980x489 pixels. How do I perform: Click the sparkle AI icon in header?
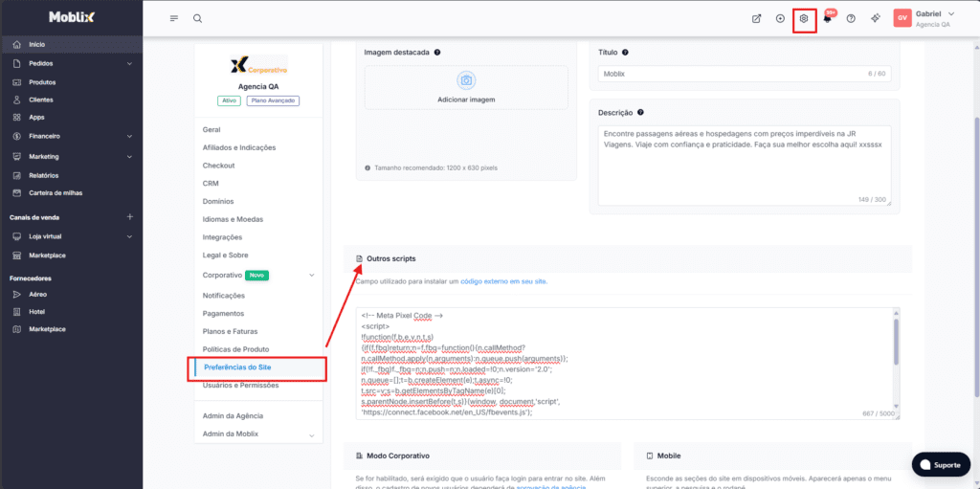875,18
